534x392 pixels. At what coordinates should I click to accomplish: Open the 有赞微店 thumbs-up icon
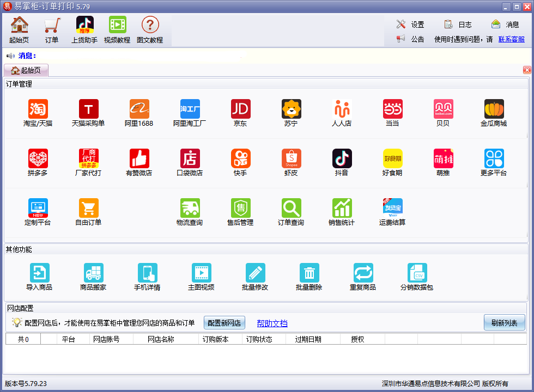click(139, 162)
